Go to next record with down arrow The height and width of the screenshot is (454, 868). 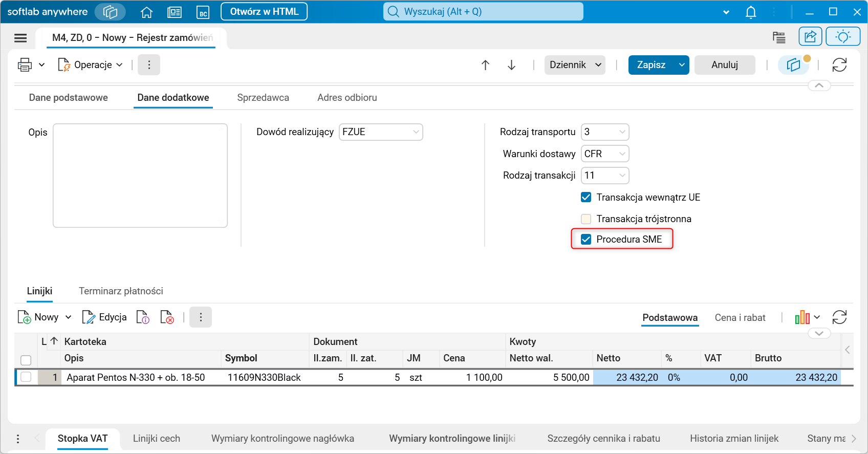511,65
